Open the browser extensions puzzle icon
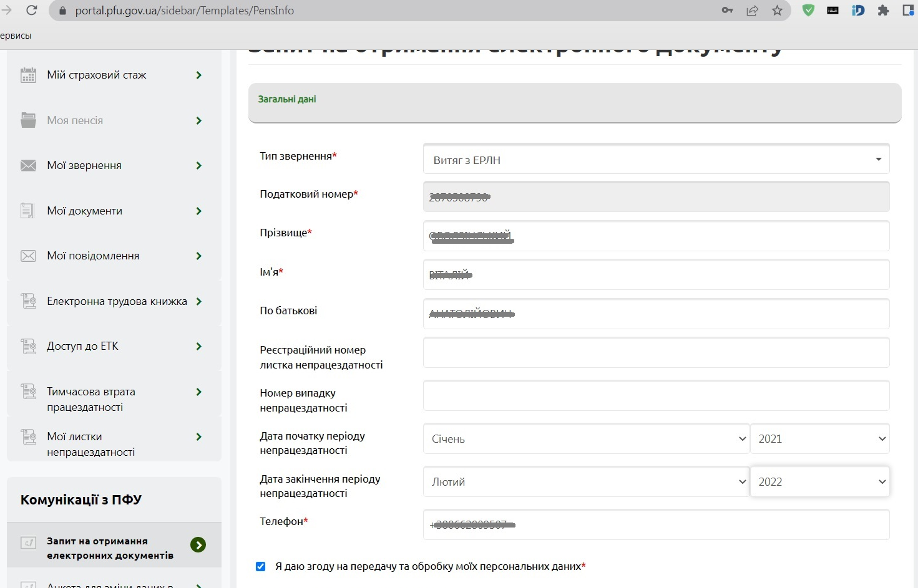 pos(883,11)
